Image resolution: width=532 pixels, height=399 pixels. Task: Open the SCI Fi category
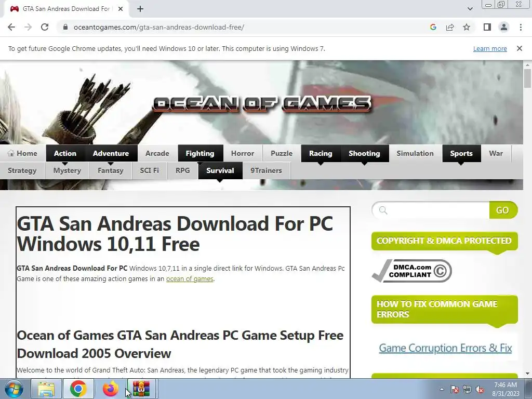(149, 170)
